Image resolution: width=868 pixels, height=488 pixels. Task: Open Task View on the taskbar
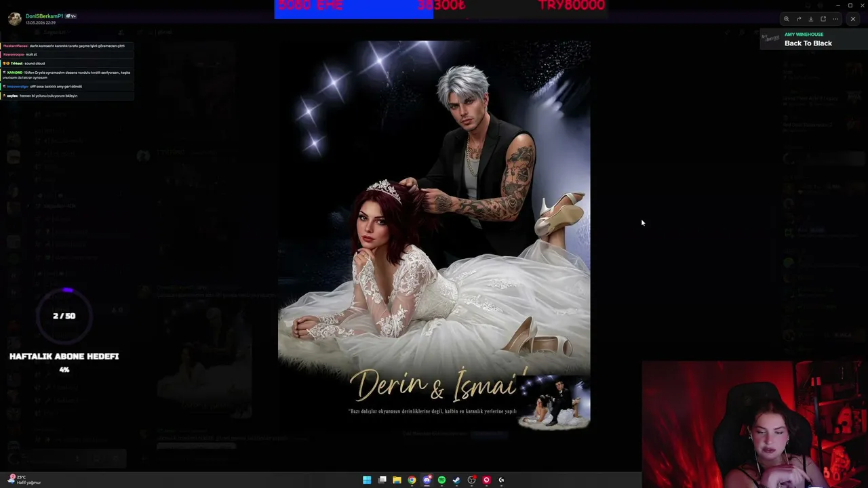coord(382,480)
